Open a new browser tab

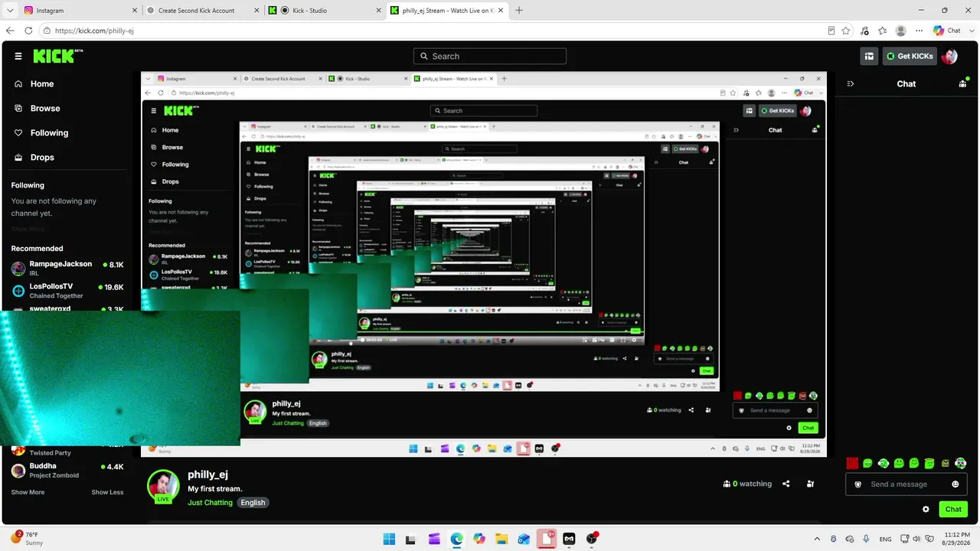519,11
